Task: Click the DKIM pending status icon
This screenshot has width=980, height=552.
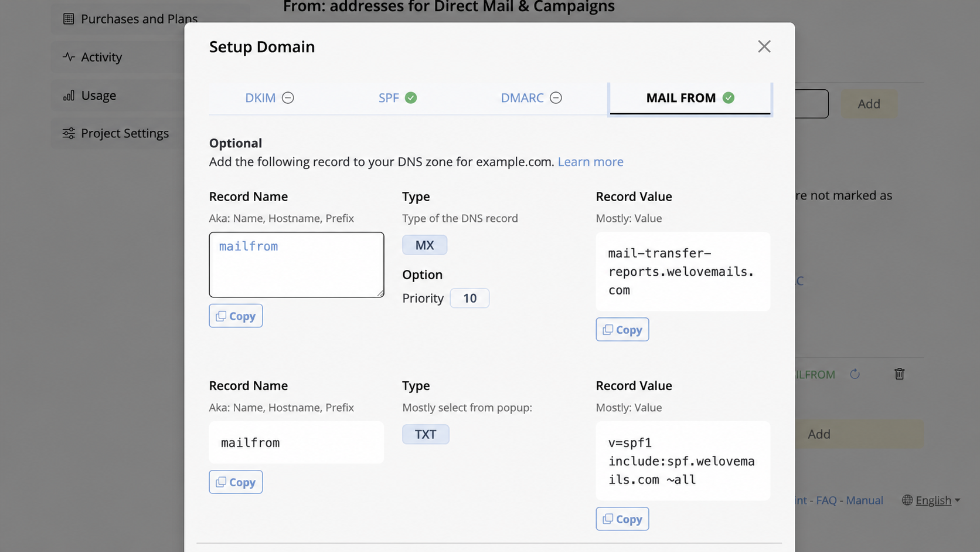Action: 288,98
